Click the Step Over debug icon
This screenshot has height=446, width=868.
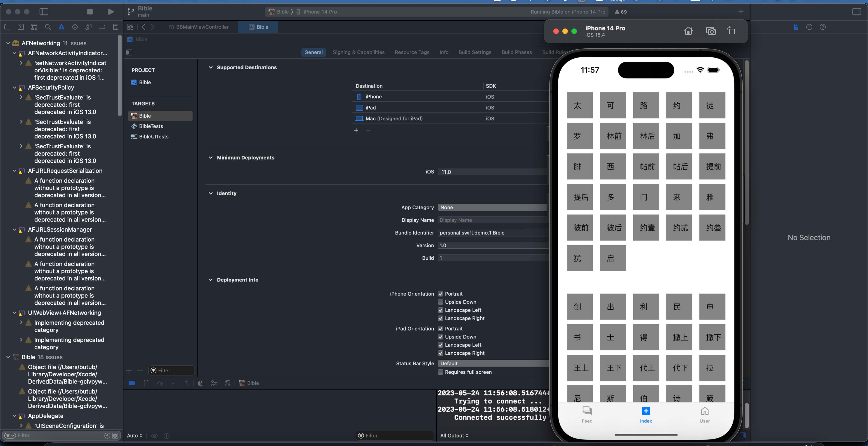pos(160,383)
